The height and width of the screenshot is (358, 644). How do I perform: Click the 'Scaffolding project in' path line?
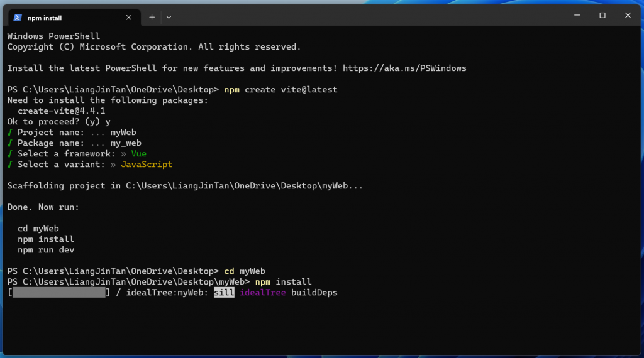click(185, 186)
